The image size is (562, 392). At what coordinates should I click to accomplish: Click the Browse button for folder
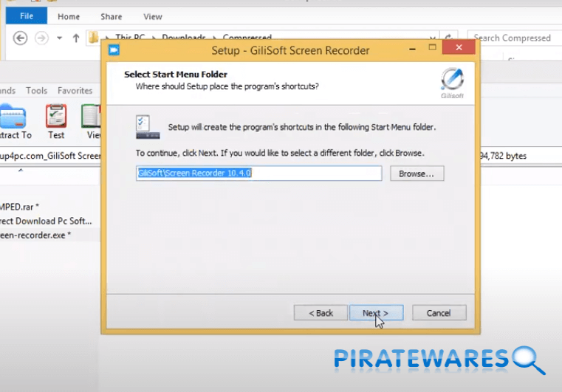tap(417, 173)
